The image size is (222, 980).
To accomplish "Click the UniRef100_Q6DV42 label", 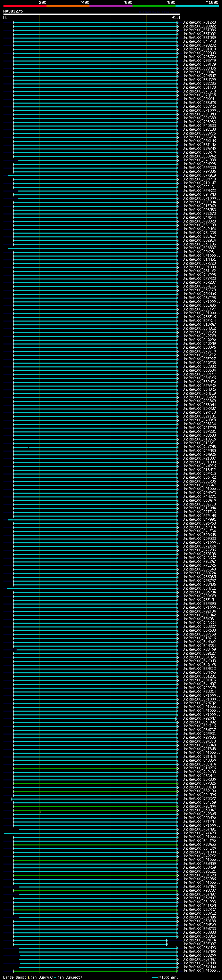I will point(199,156).
